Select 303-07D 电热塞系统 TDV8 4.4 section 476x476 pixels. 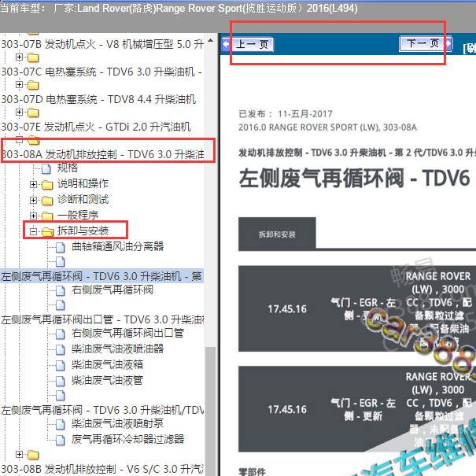[98, 99]
